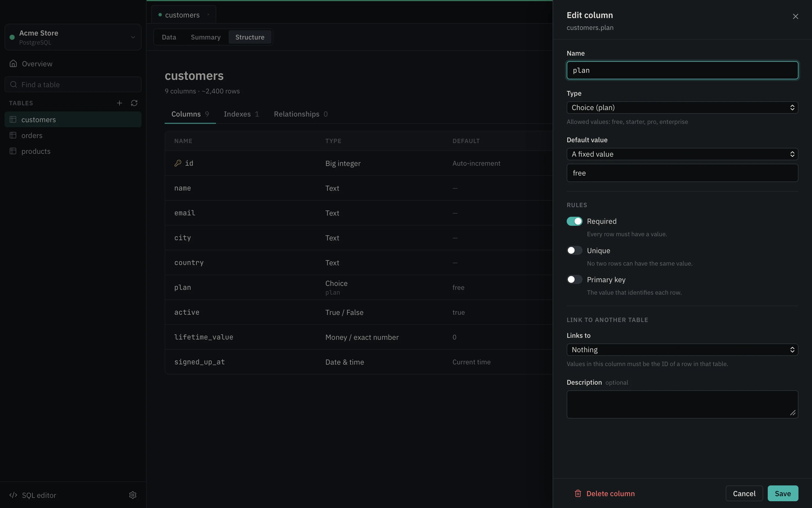
Task: Cancel editing the column
Action: pos(744,494)
